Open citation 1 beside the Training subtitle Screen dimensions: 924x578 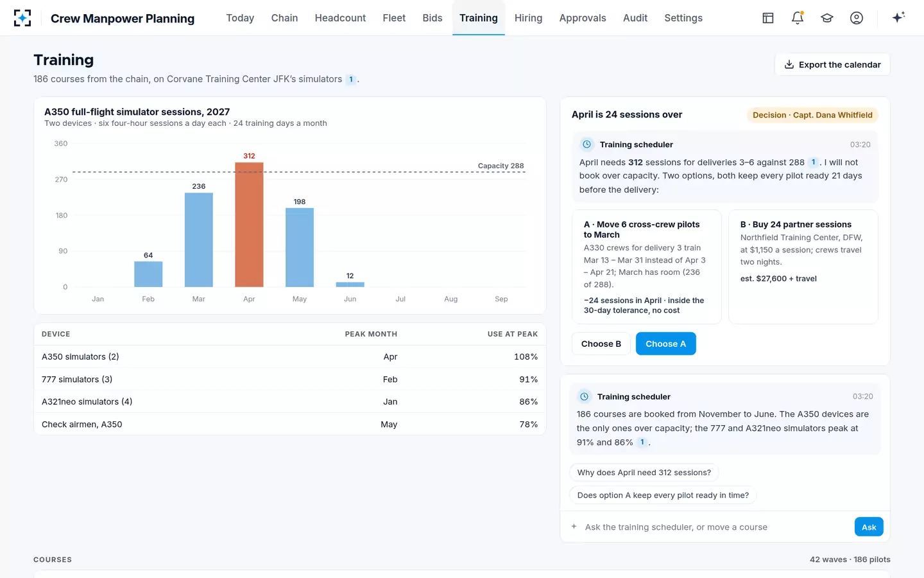351,80
